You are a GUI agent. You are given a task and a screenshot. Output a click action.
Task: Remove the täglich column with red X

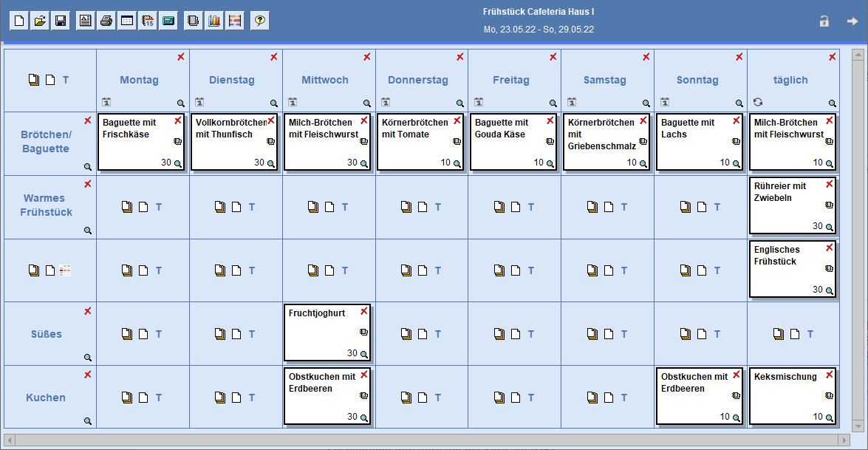[832, 57]
